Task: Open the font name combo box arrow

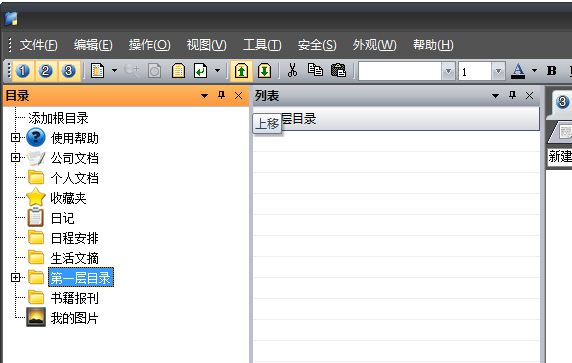Action: [x=448, y=71]
